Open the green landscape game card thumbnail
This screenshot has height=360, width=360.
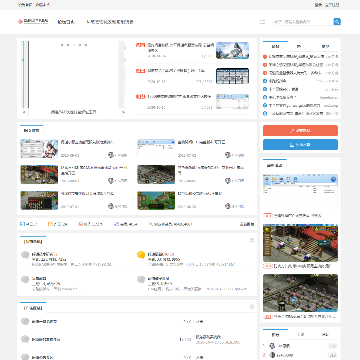156,200
